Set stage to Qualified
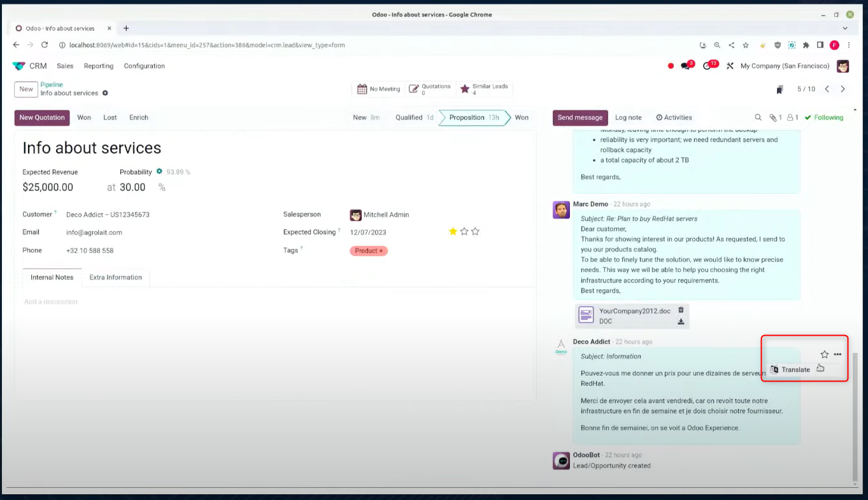868x500 pixels. coord(415,117)
